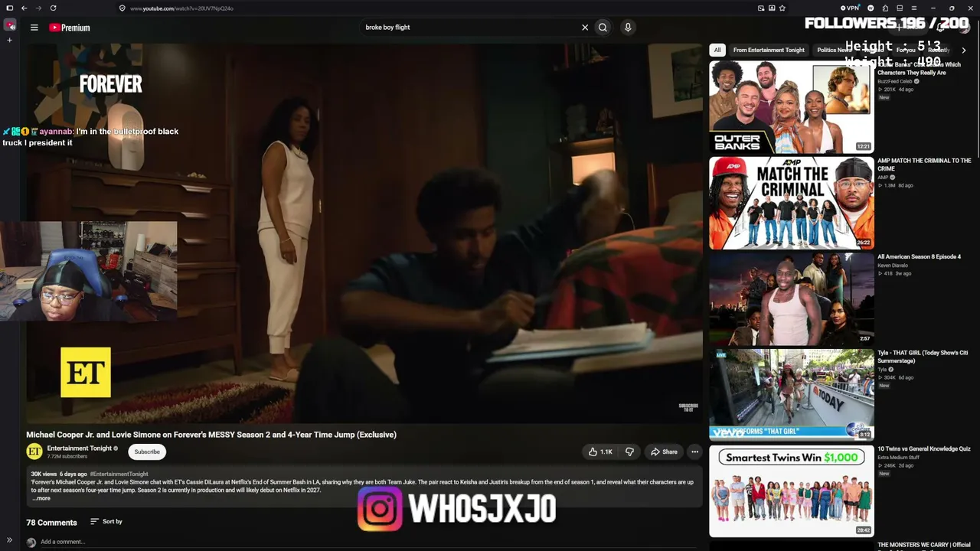
Task: Visit Entertainment Tonight channel name link
Action: pyautogui.click(x=80, y=448)
